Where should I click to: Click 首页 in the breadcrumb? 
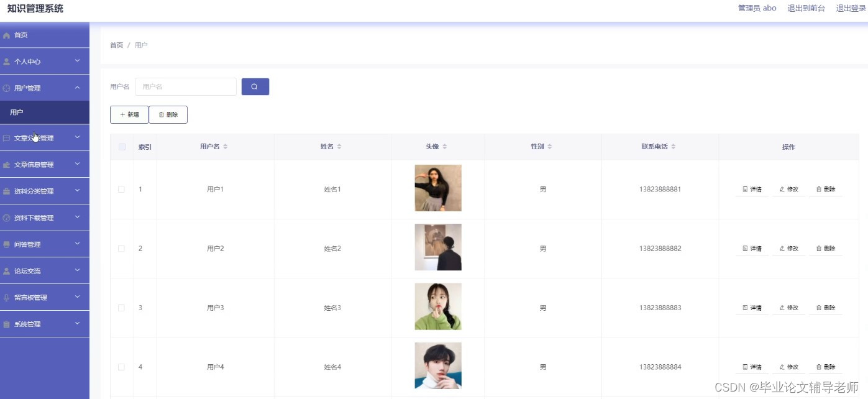116,45
